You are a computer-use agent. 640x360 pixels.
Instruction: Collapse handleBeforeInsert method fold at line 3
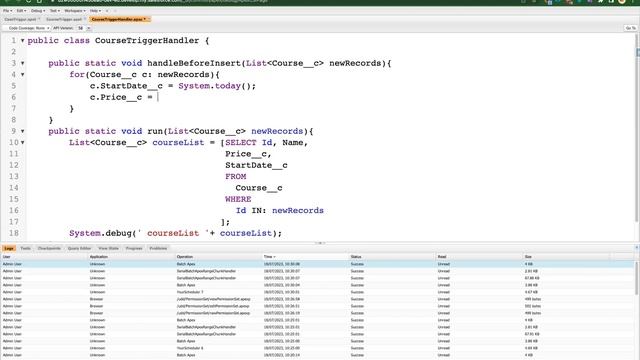[22, 63]
